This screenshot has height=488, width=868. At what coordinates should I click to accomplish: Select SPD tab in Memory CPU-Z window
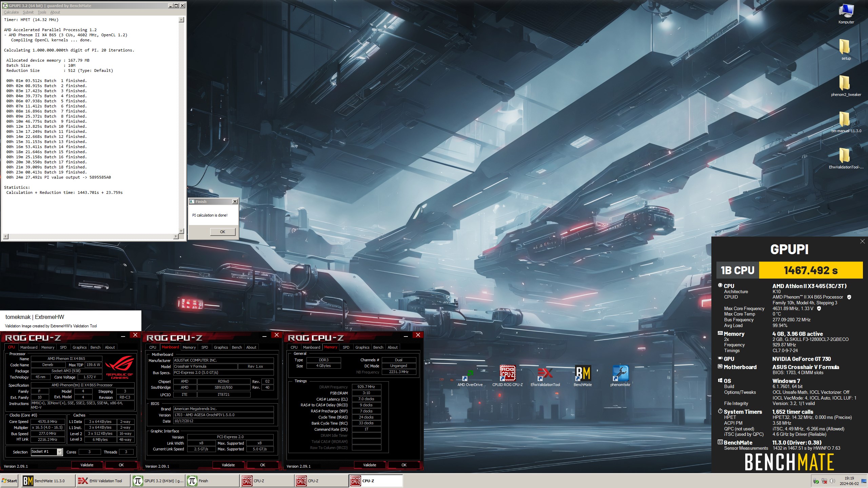[x=346, y=347]
